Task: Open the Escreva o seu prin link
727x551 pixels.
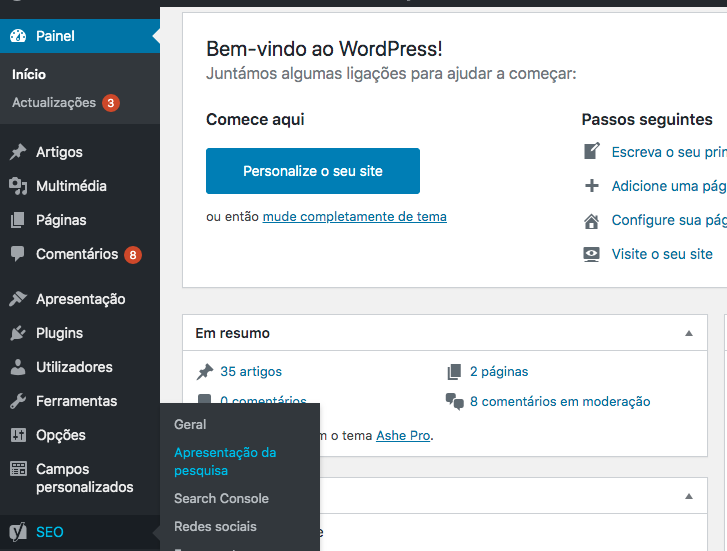Action: pyautogui.click(x=669, y=152)
